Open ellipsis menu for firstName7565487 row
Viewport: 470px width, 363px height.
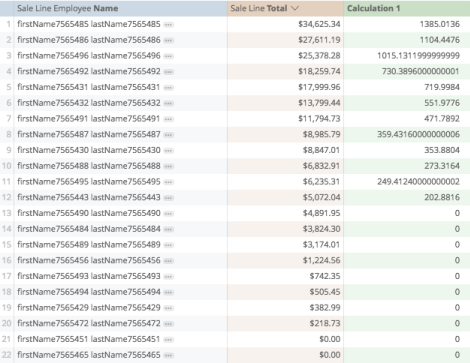tap(169, 135)
